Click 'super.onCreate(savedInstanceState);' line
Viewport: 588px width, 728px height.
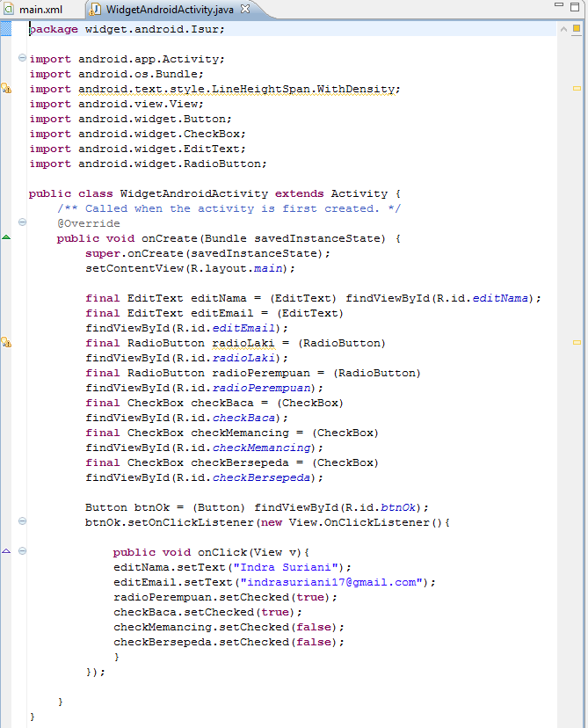click(x=207, y=253)
